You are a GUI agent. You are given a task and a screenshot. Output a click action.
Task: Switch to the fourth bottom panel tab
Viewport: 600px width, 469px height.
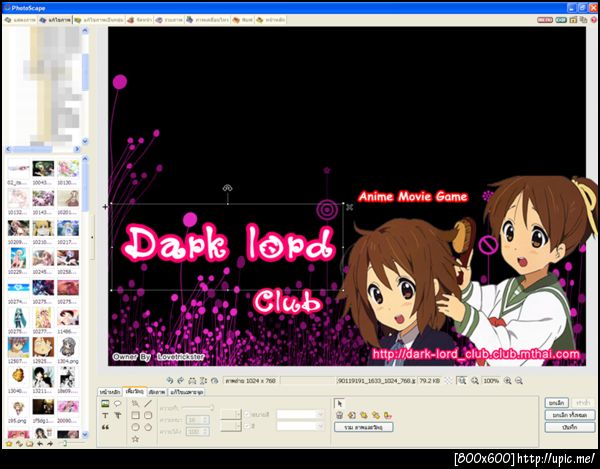(186, 392)
